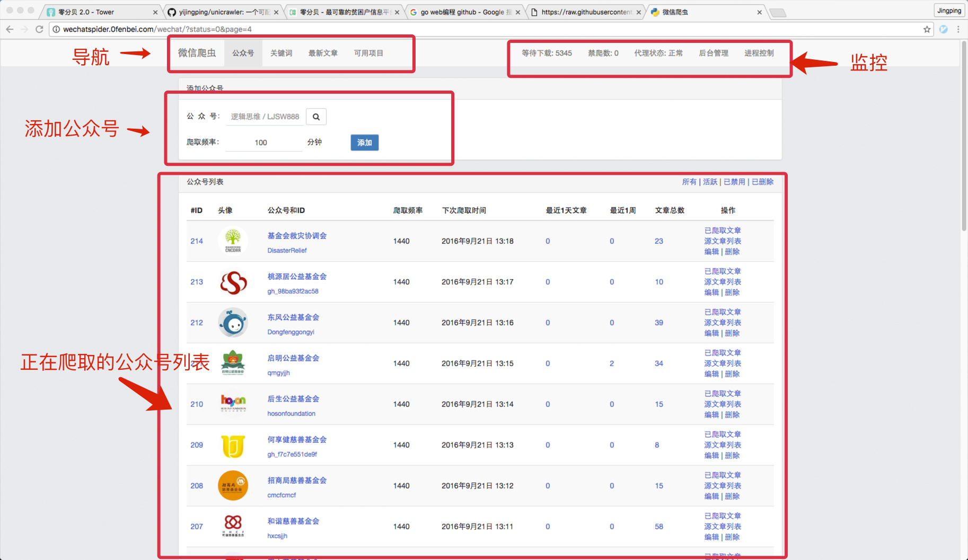The width and height of the screenshot is (968, 560).
Task: Open the 可用项目 navigation item
Action: pos(368,53)
